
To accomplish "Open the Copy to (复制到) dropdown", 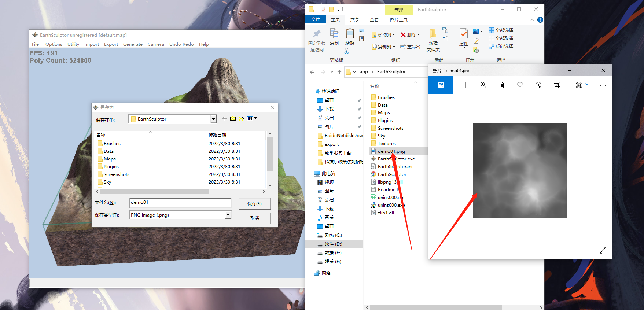I will click(383, 47).
